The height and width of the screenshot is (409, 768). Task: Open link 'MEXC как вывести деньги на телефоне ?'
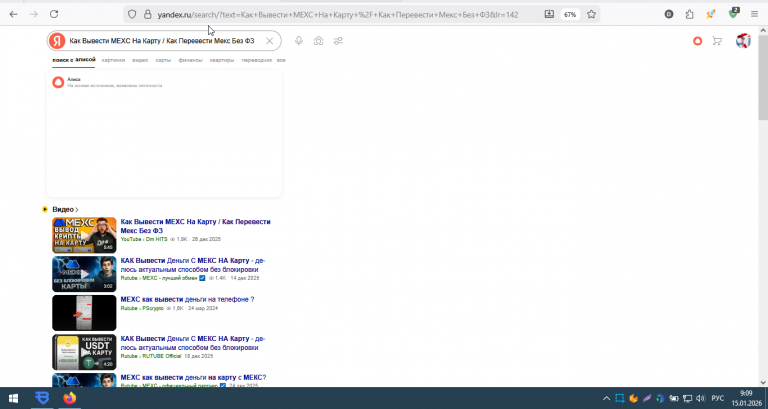point(187,299)
